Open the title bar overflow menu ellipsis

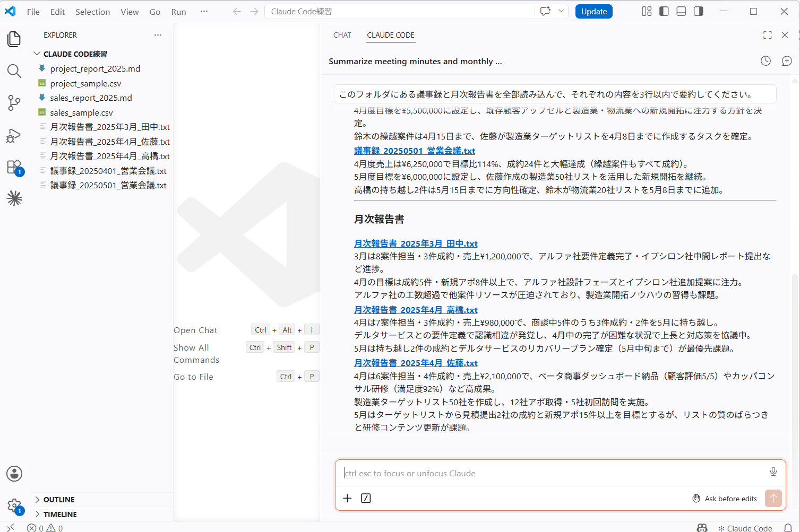coord(204,11)
